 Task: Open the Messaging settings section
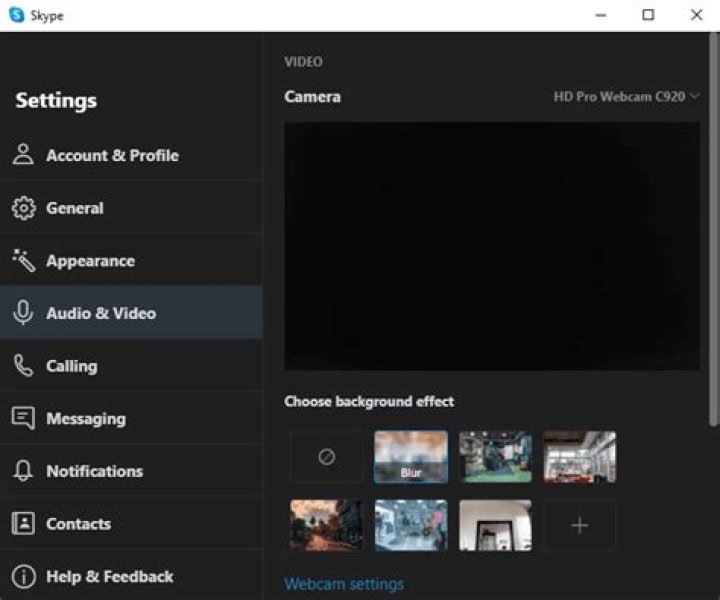86,418
